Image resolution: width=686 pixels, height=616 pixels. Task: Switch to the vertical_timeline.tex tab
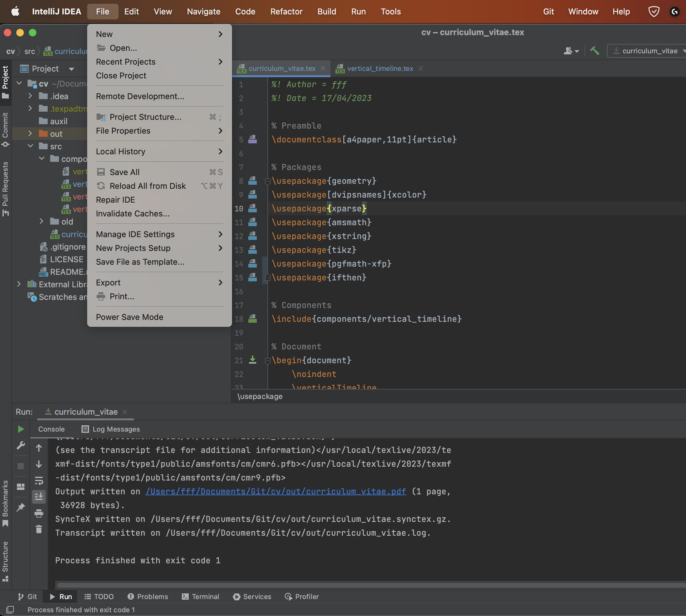[x=380, y=68]
